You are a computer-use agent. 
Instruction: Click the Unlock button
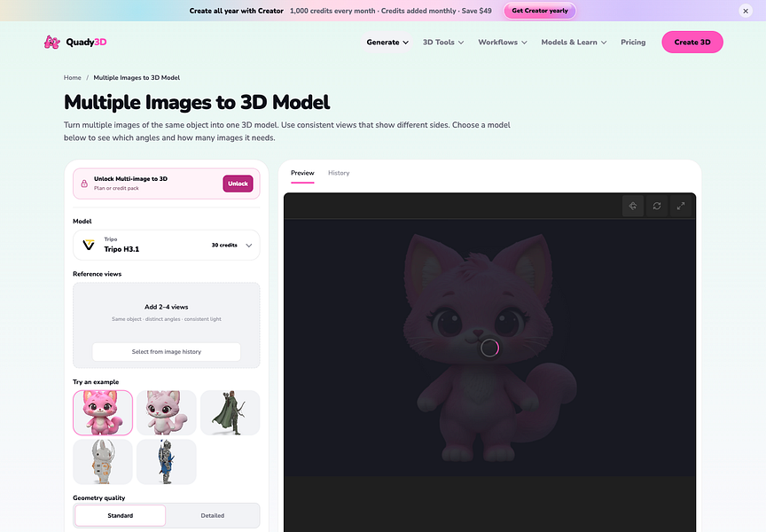[238, 184]
